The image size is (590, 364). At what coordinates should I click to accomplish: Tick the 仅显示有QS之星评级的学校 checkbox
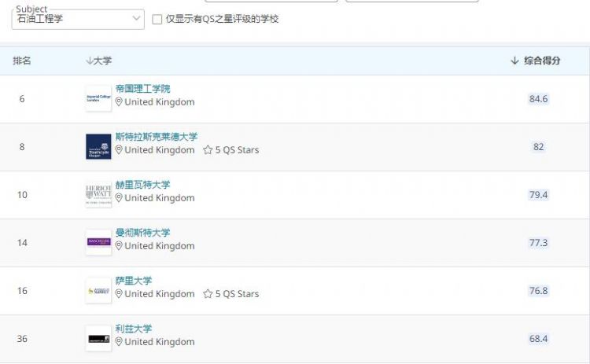tap(157, 19)
